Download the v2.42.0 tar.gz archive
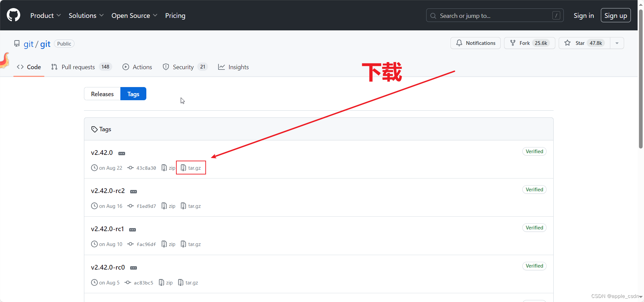Viewport: 644px width, 302px height. (191, 168)
